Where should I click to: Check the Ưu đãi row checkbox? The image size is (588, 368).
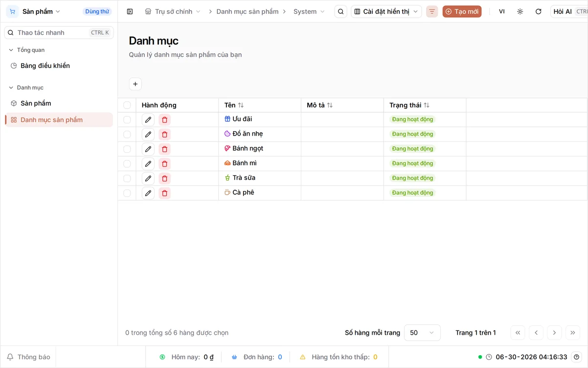[x=127, y=120]
